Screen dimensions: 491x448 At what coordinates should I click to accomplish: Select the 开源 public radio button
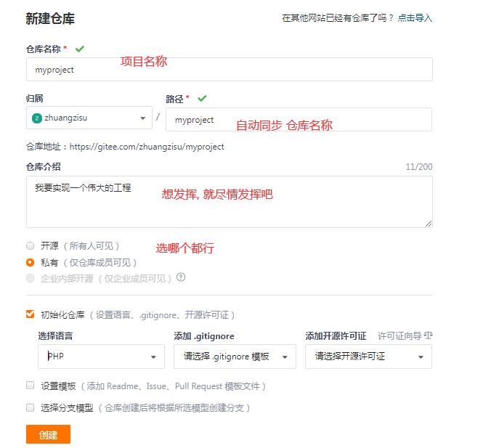point(30,246)
